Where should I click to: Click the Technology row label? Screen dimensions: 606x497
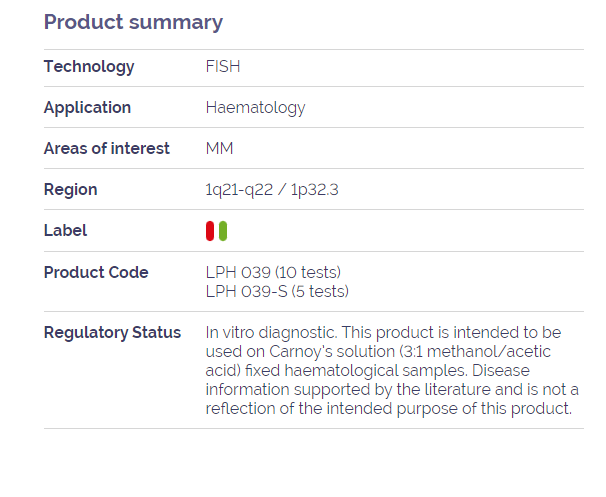pos(89,67)
